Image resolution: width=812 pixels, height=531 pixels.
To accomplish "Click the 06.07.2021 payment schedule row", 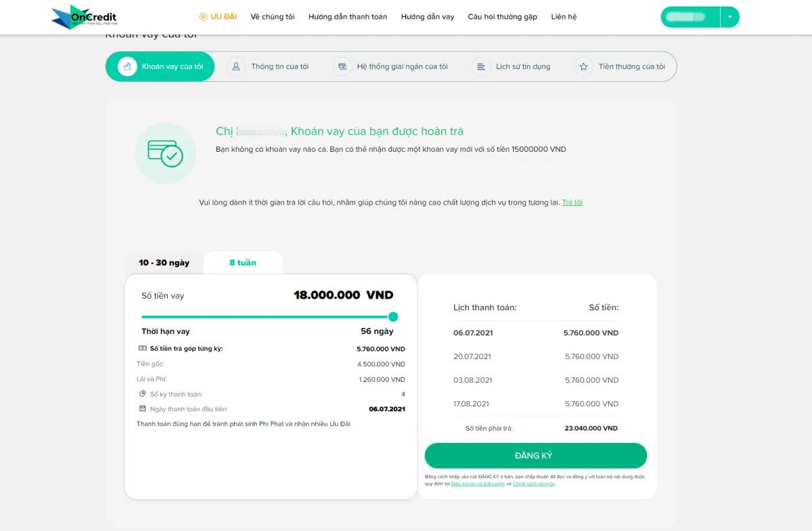I will pos(536,333).
